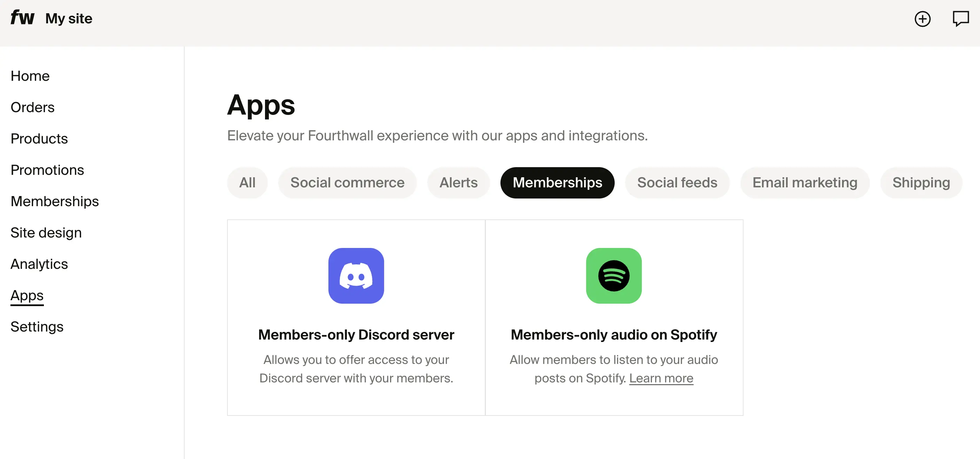Open the Products page

coord(39,139)
